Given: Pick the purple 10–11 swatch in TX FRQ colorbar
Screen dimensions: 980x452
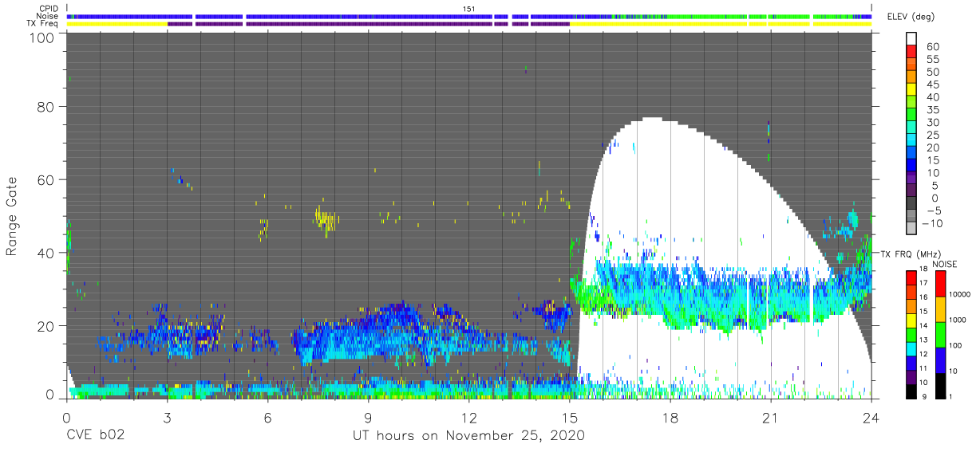Looking at the screenshot, I should point(913,376).
